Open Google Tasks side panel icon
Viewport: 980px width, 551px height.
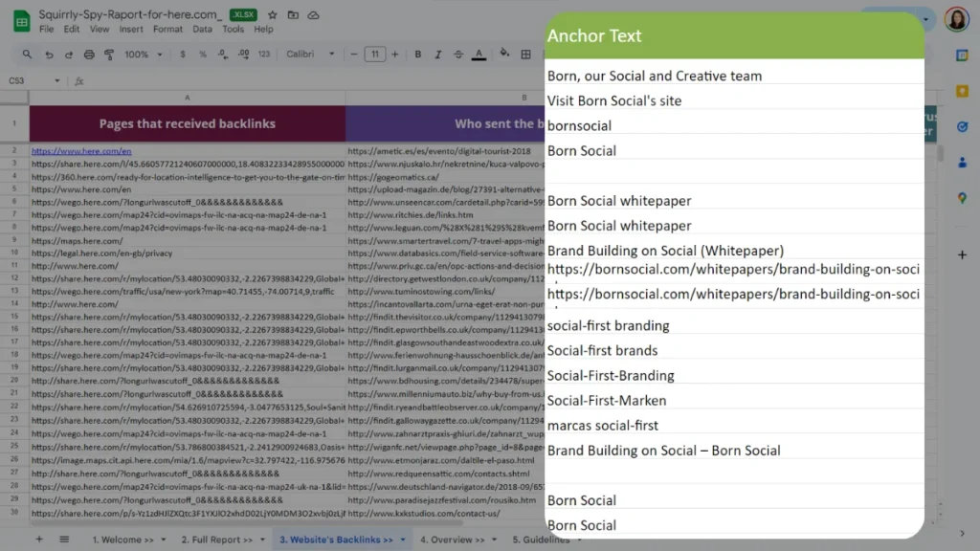tap(962, 126)
